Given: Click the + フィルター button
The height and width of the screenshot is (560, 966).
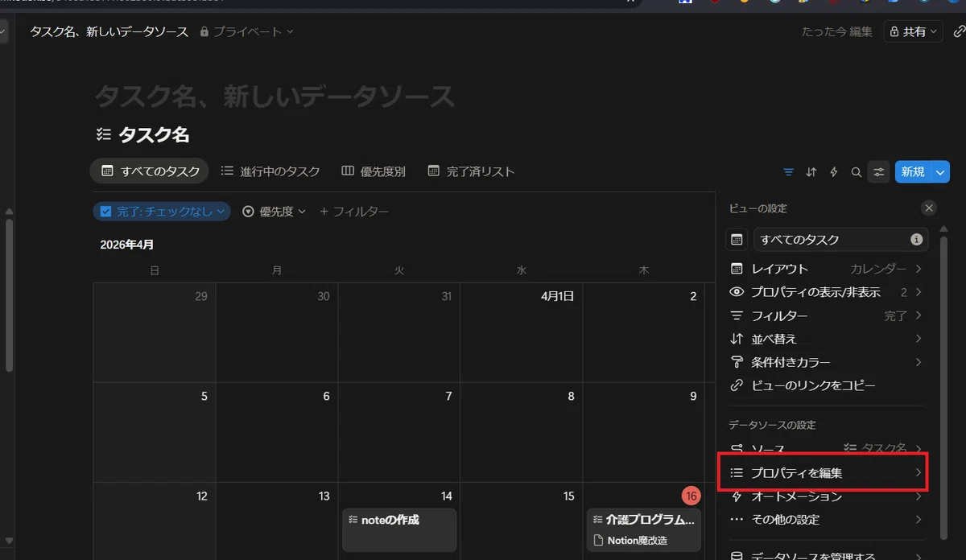Looking at the screenshot, I should tap(354, 212).
